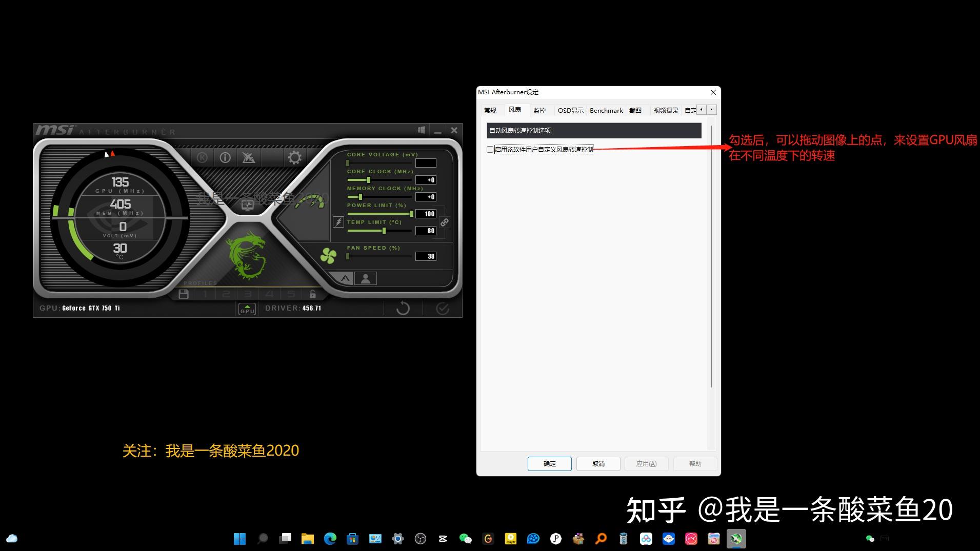The width and height of the screenshot is (980, 551).
Task: Apply settings with the checkmark icon
Action: tap(442, 308)
